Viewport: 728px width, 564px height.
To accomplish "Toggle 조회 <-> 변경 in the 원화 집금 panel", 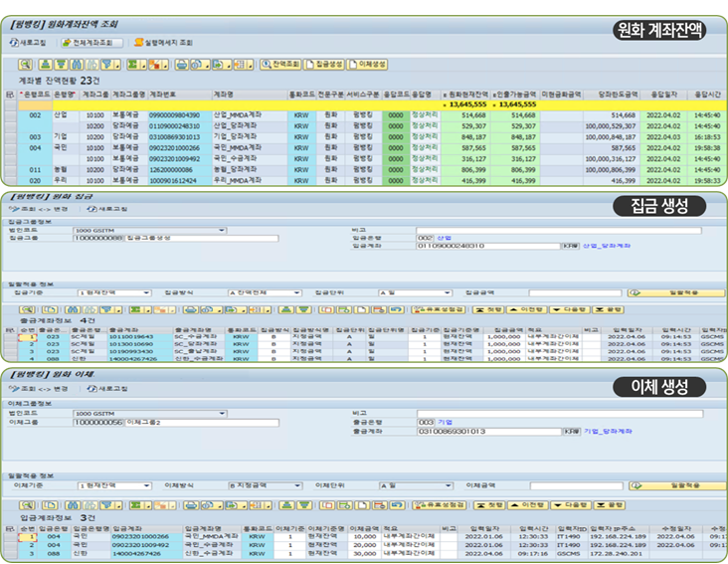I will tap(41, 210).
